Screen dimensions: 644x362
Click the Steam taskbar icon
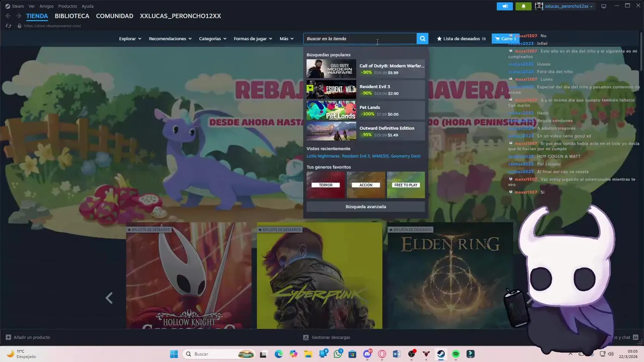(x=441, y=354)
